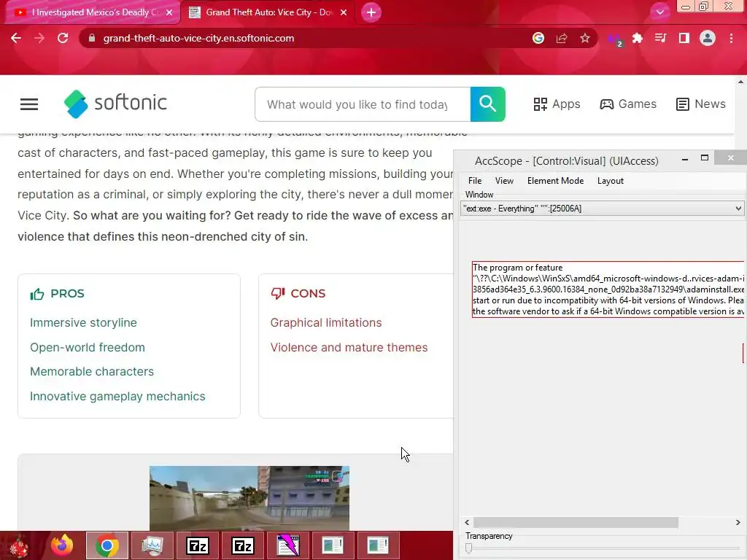Screen dimensions: 747x560
Task: Click the AccScope horizontal scrollbar thumb
Action: click(x=576, y=522)
